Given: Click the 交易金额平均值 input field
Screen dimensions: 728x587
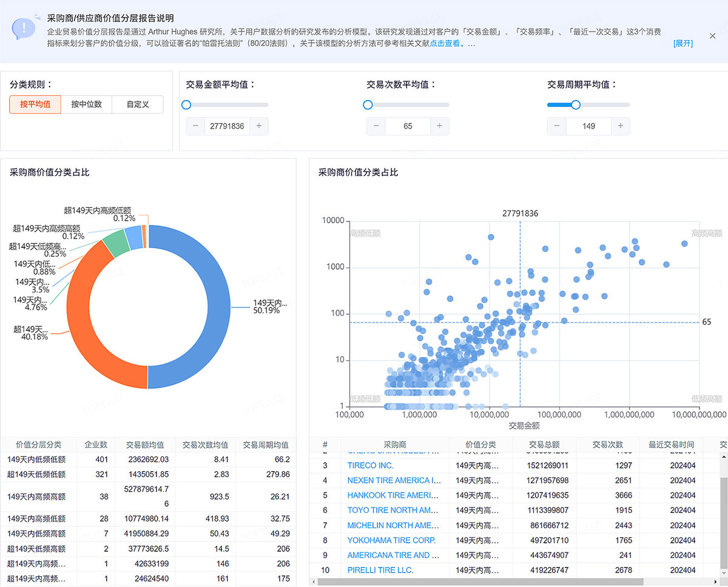Looking at the screenshot, I should 227,126.
